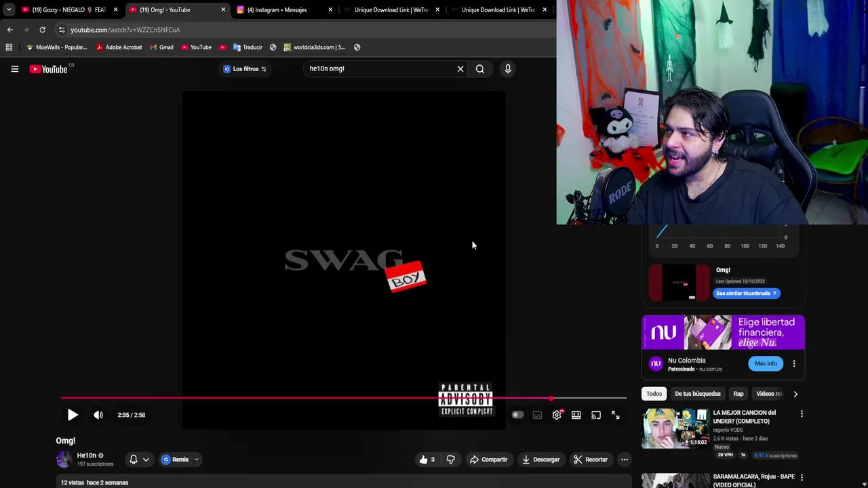Screen dimensions: 868x488
Task: Close the Omg! - YouTube tab
Action: (223, 10)
